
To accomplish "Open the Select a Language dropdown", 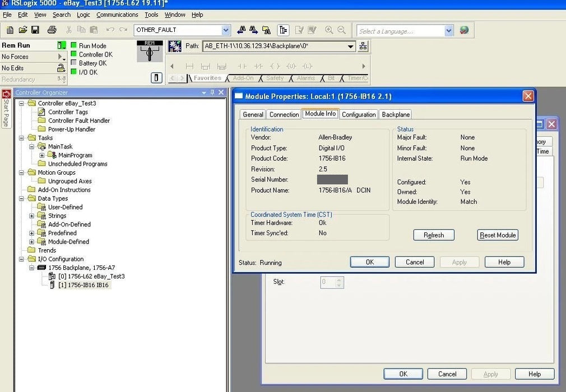I will point(449,31).
